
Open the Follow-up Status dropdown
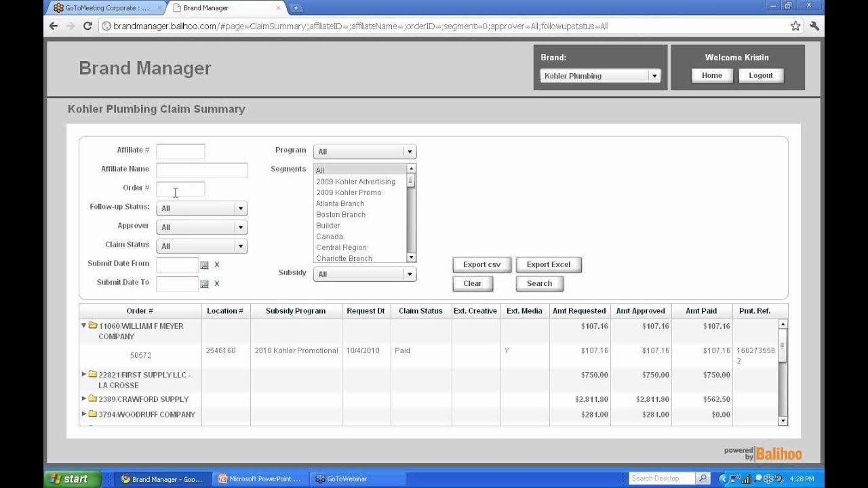click(201, 209)
